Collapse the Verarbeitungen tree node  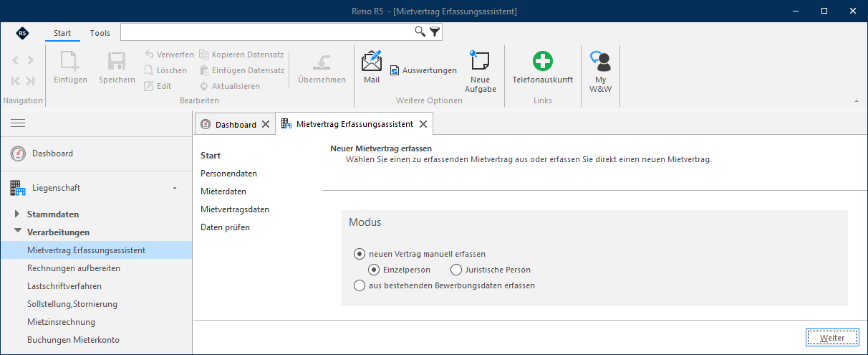(18, 232)
